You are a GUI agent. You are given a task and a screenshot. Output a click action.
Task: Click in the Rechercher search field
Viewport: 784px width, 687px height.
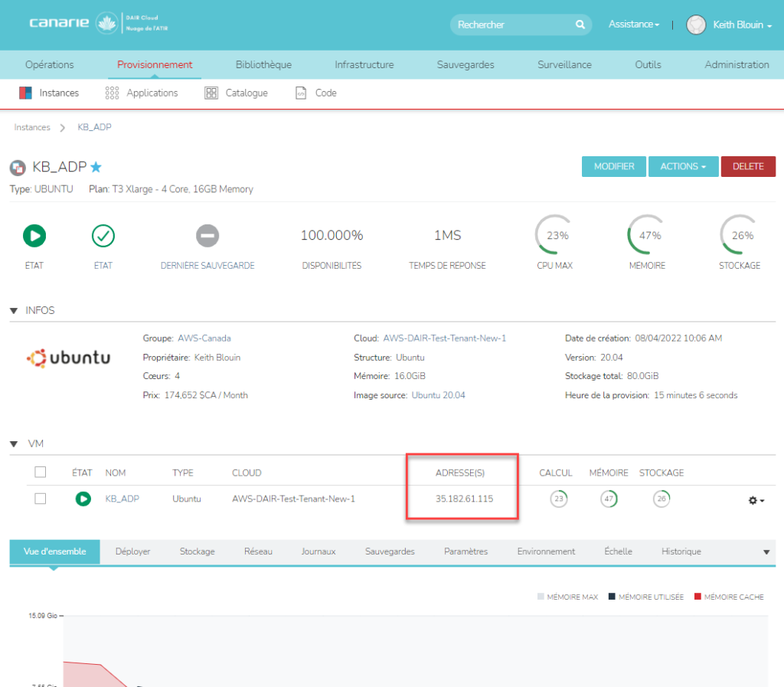[511, 25]
